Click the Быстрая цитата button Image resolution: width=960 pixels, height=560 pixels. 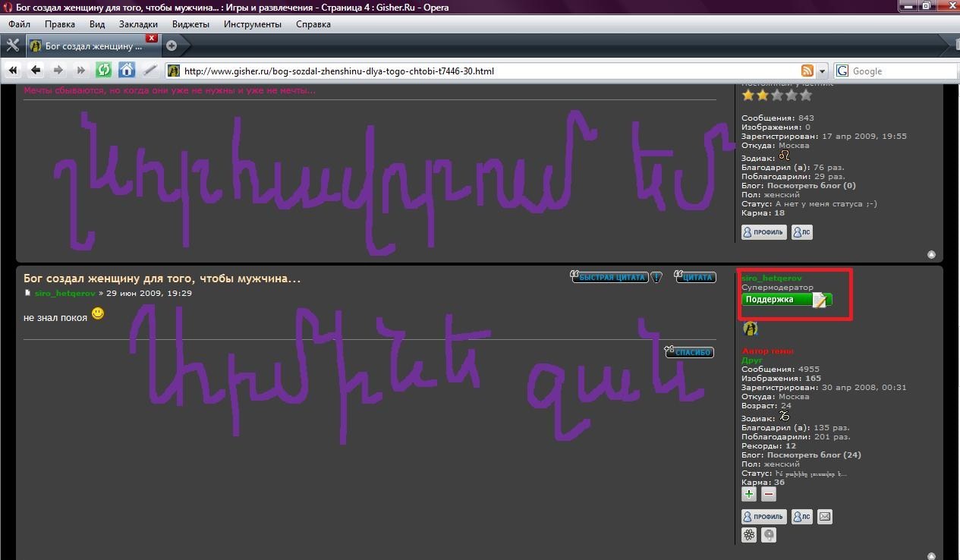click(x=609, y=278)
